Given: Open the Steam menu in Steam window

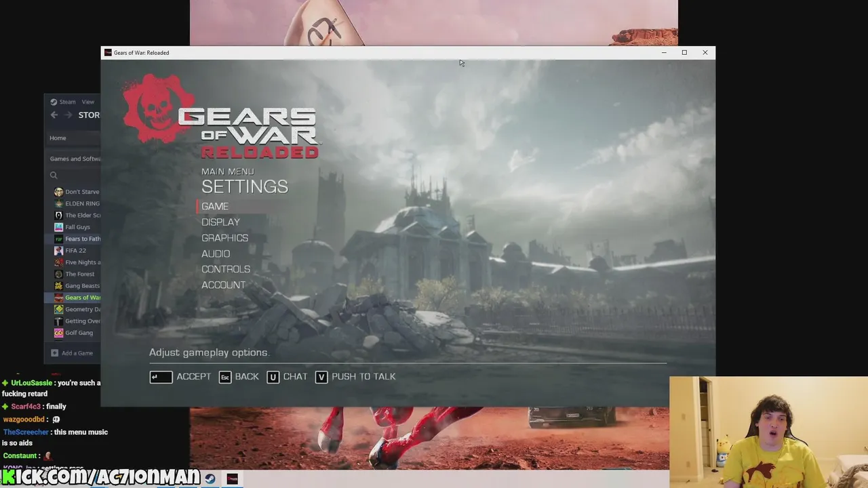Looking at the screenshot, I should click(67, 102).
